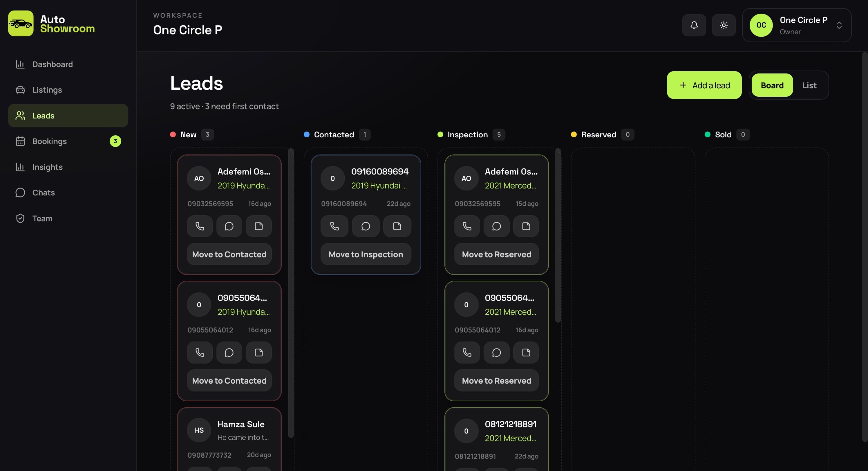Move Adefemi's Inspection lead to Reserved
Screen dimensions: 868x471
496,254
